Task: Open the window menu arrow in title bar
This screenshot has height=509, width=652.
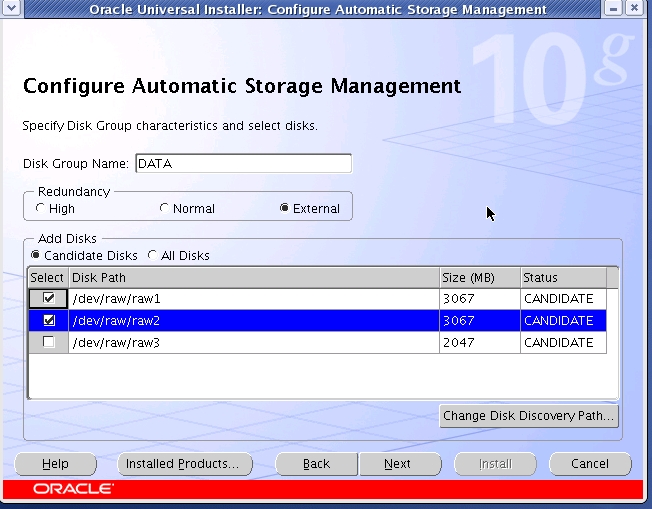Action: coord(10,7)
